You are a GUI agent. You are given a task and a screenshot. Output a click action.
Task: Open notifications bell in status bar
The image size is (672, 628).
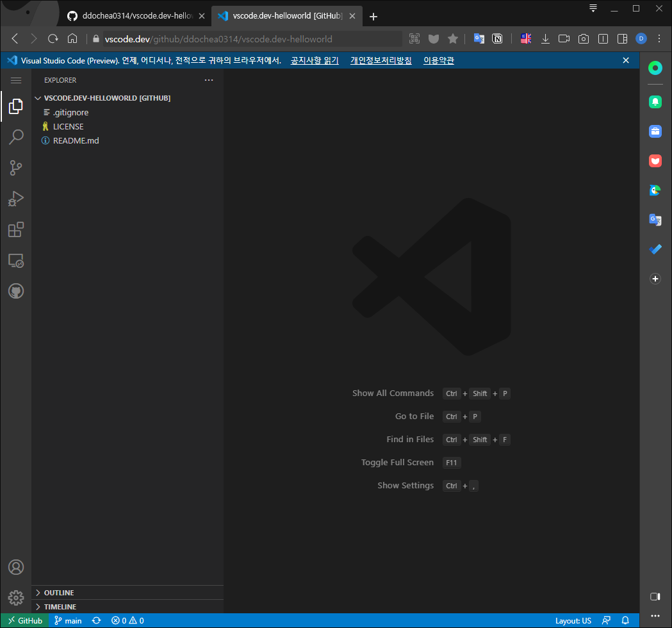(625, 621)
